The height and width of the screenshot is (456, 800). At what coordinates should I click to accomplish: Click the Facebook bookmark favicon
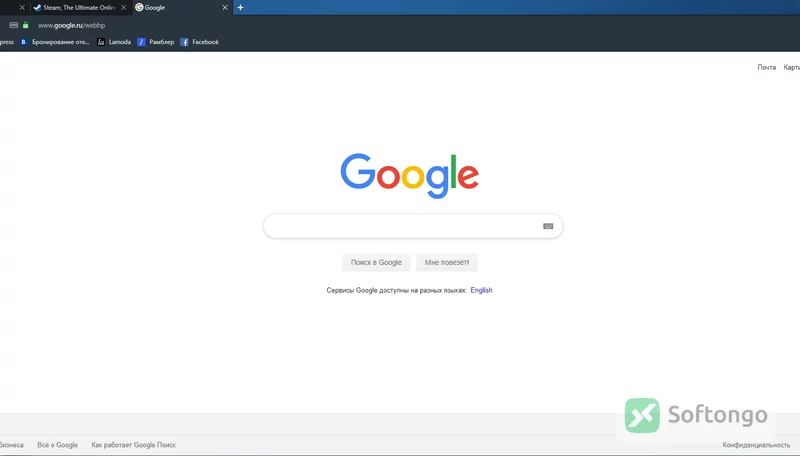(x=185, y=42)
